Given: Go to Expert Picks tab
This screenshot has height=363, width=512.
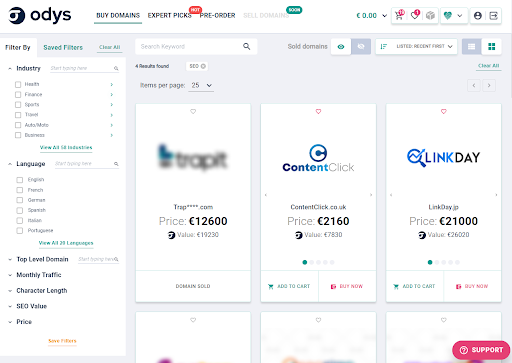Looking at the screenshot, I should click(170, 15).
